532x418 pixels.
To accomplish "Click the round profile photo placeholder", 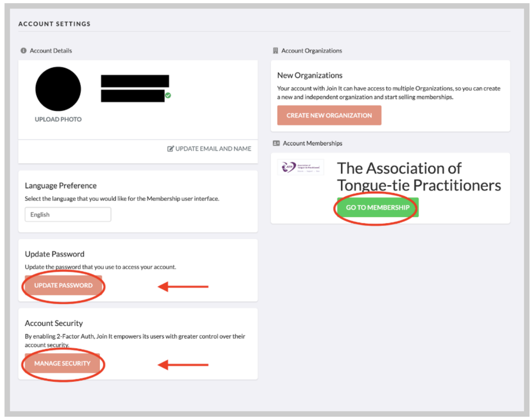I will click(58, 89).
